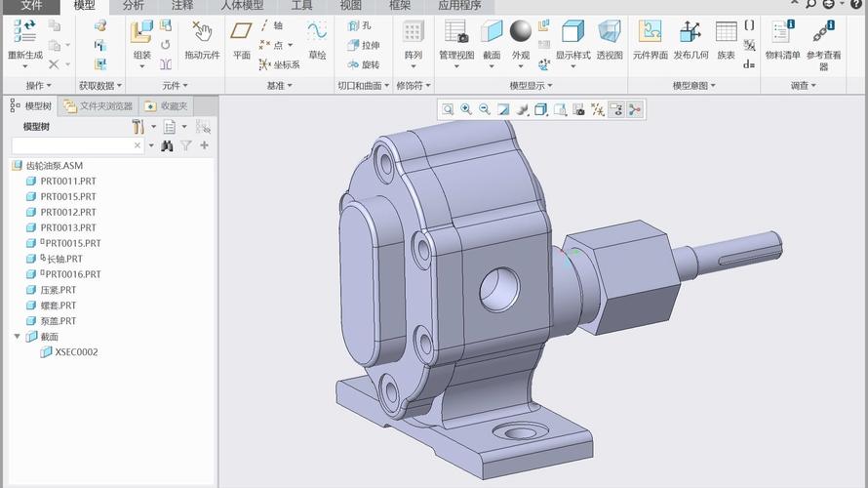This screenshot has width=868, height=488.
Task: Switch to the 视图 ribbon tab
Action: (350, 6)
